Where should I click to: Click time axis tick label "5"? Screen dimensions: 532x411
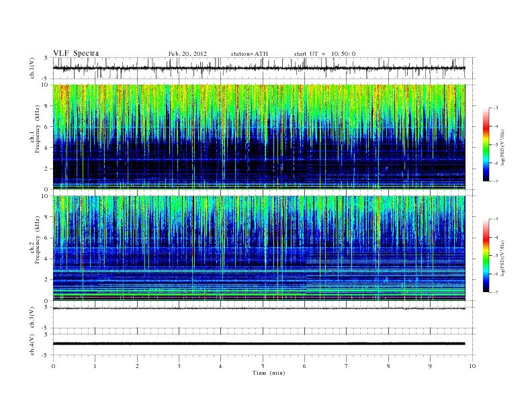point(263,366)
